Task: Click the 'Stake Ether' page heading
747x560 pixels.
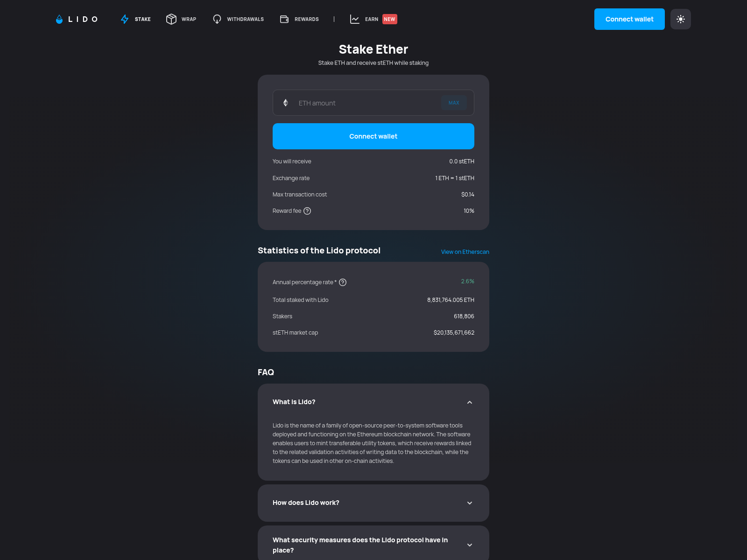Action: pos(373,49)
